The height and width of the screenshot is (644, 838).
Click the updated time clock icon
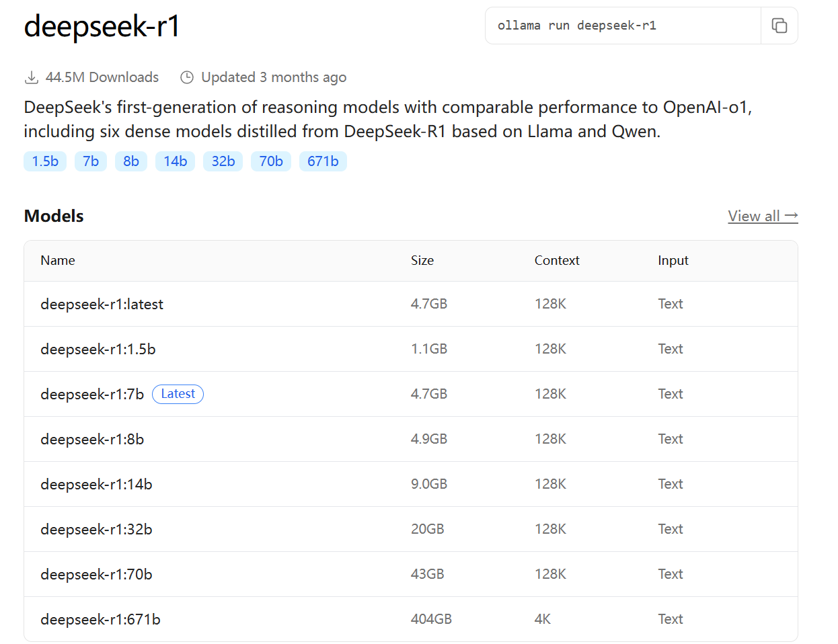coord(186,77)
